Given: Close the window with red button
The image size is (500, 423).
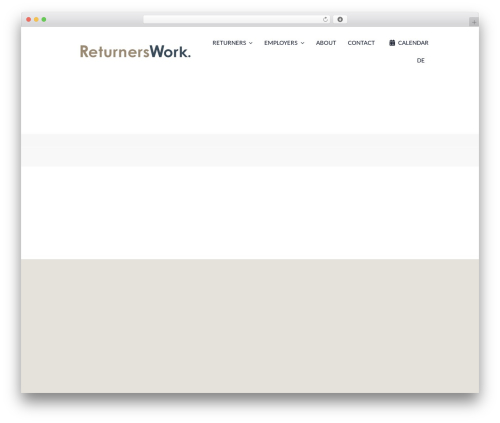Looking at the screenshot, I should point(29,19).
